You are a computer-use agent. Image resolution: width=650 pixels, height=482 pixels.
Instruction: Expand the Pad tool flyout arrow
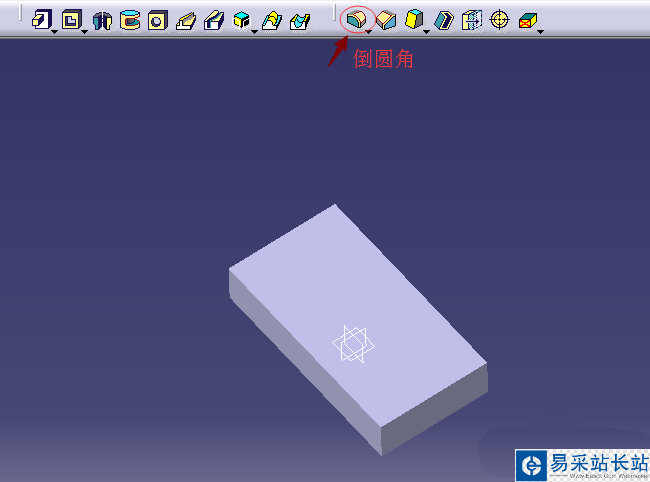pos(54,32)
